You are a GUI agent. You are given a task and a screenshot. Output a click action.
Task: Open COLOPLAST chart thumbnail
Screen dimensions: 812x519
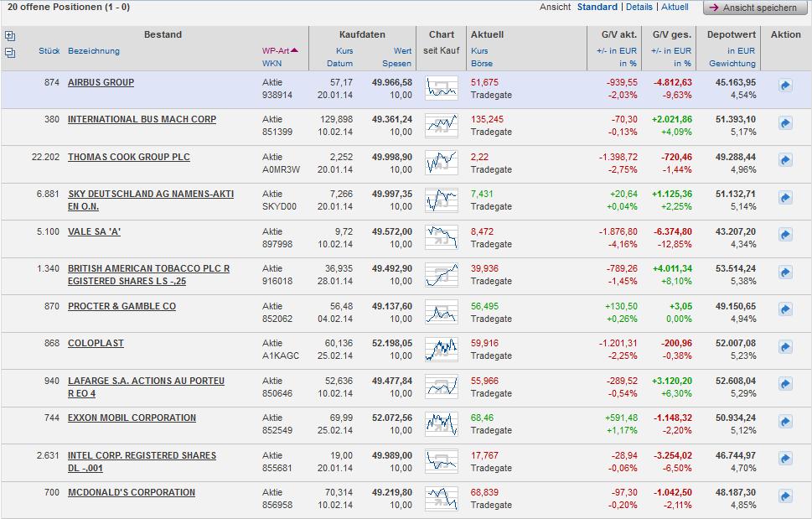click(x=442, y=349)
